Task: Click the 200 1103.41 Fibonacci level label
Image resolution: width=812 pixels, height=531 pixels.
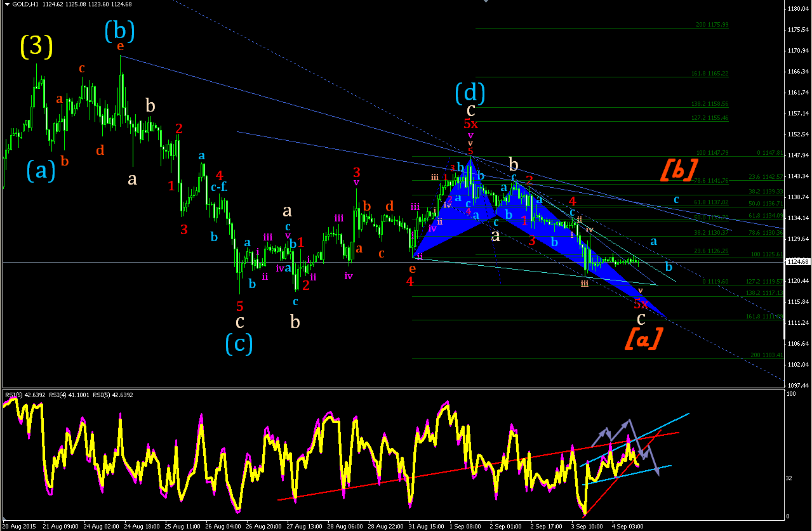Action: point(767,355)
